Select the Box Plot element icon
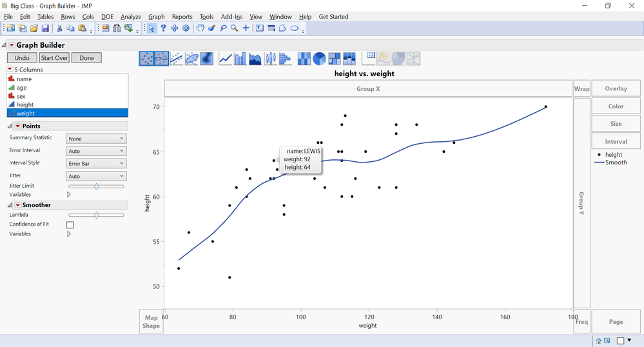 tap(270, 59)
